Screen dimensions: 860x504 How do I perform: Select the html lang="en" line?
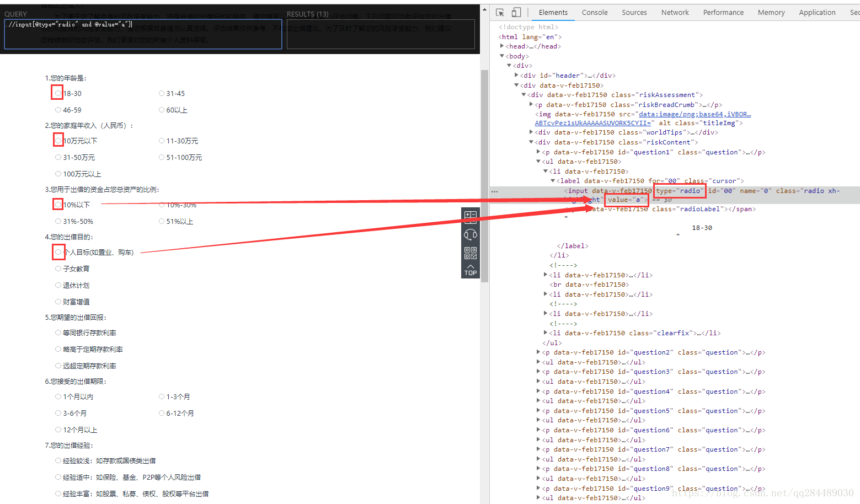[530, 37]
